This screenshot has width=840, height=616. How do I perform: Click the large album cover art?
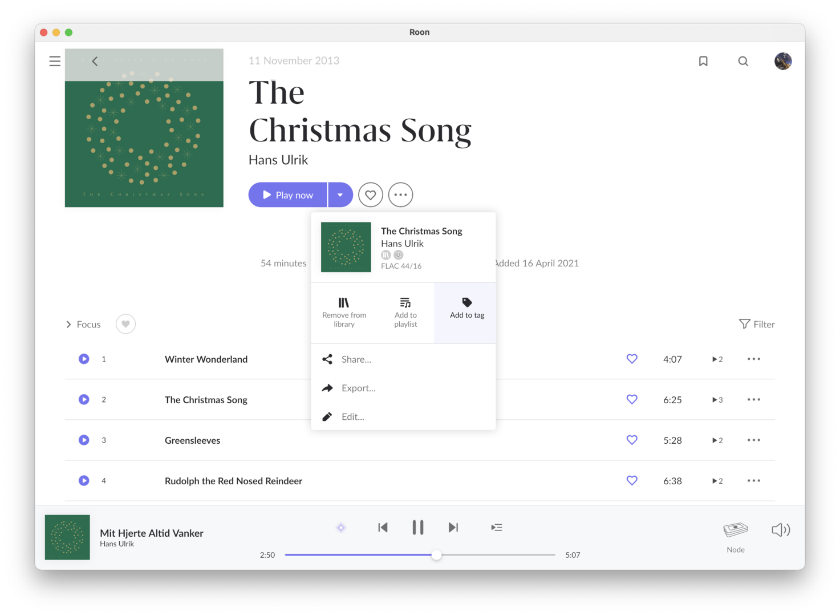click(x=144, y=128)
